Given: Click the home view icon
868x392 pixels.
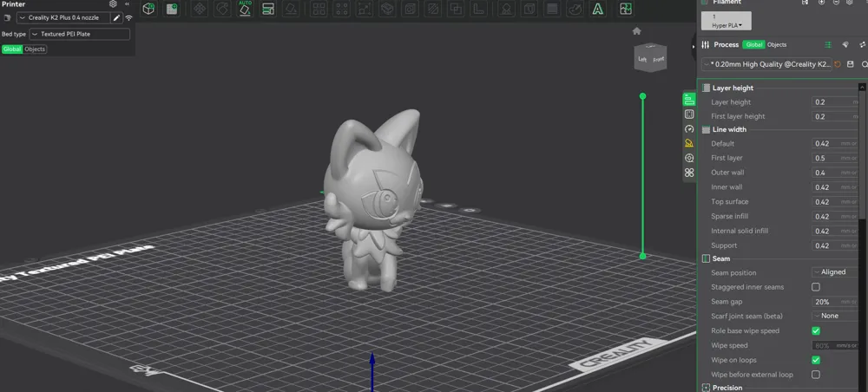Looking at the screenshot, I should coord(636,31).
